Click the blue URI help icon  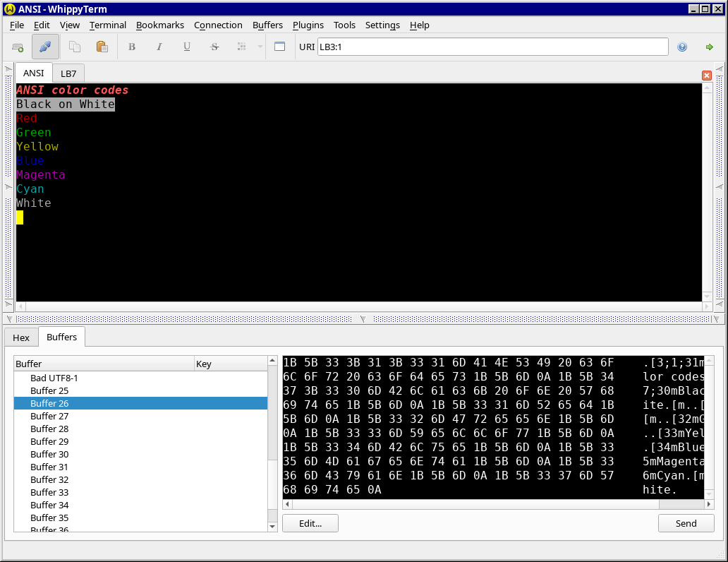[682, 47]
